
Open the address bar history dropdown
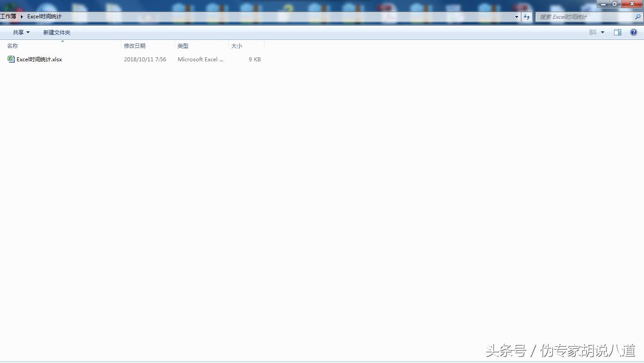click(516, 17)
